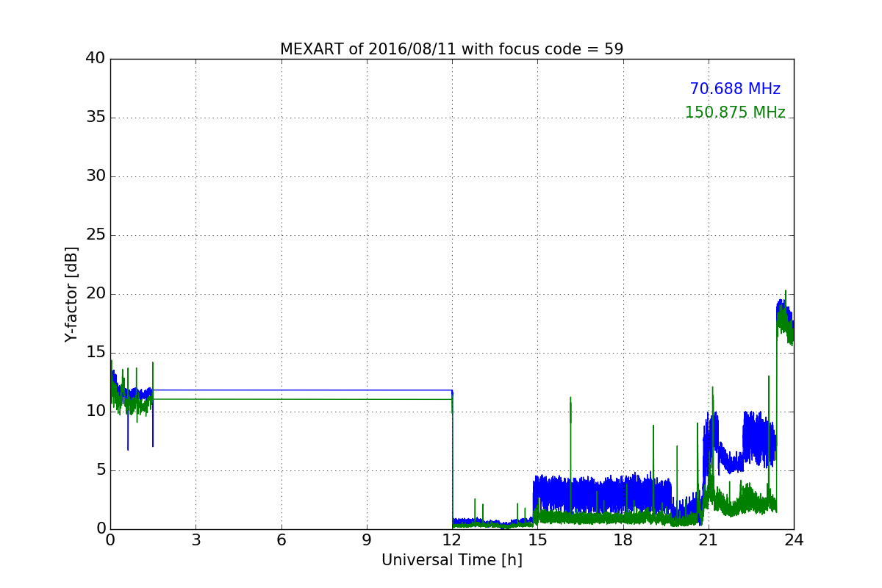Screen dimensions: 882x588
Task: Click y-axis tick label 15
Action: [x=96, y=353]
